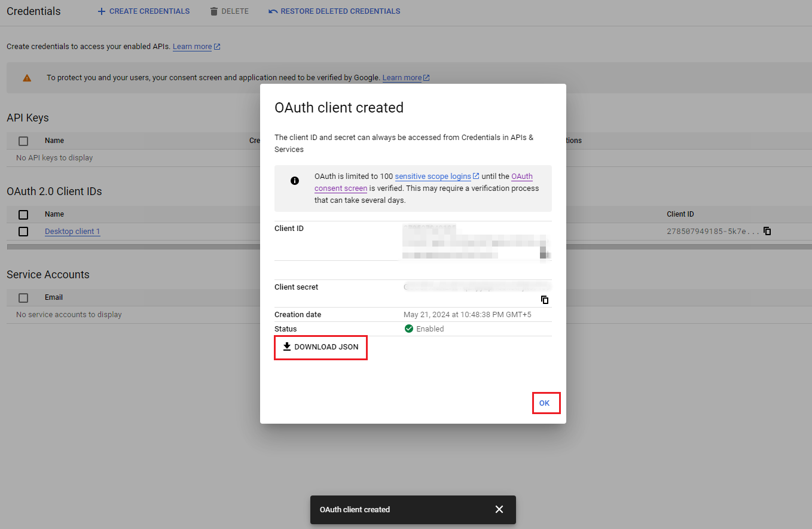
Task: Open the sensitive scope logins link
Action: point(437,177)
